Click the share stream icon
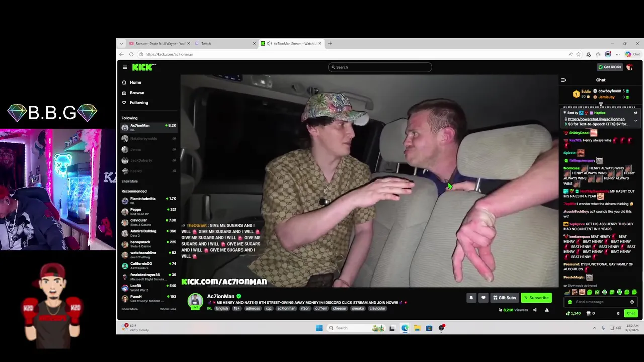The width and height of the screenshot is (644, 362). [535, 310]
